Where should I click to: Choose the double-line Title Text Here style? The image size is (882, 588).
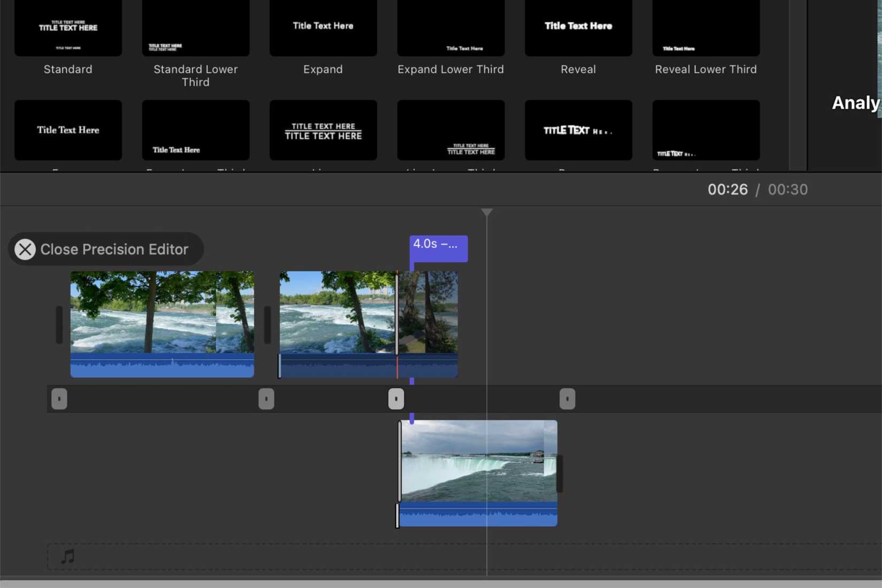pyautogui.click(x=322, y=130)
